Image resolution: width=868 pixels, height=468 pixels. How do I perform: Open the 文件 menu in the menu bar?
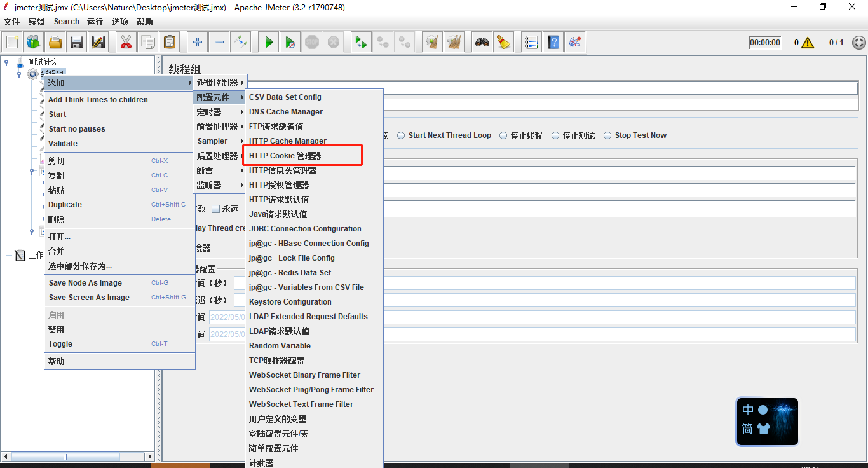coord(12,22)
